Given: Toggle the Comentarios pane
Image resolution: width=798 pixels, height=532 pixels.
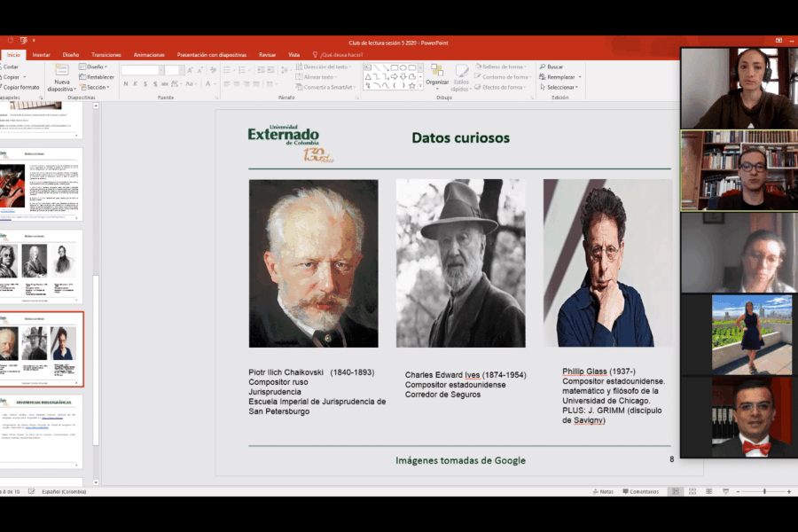Looking at the screenshot, I should [640, 491].
